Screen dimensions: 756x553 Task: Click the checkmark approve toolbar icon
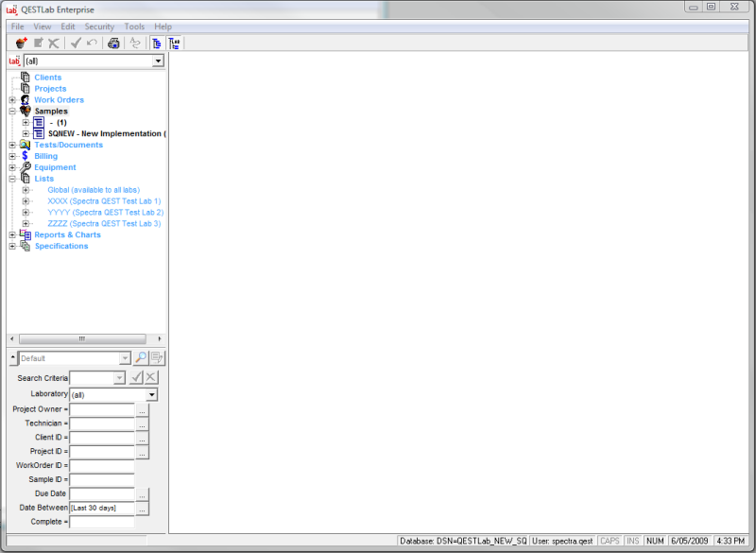(x=75, y=43)
